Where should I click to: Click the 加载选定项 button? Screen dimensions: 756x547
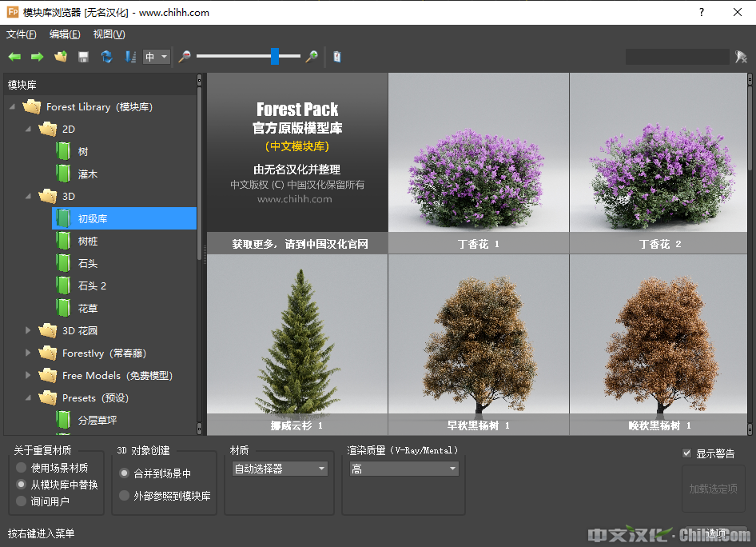click(x=713, y=489)
